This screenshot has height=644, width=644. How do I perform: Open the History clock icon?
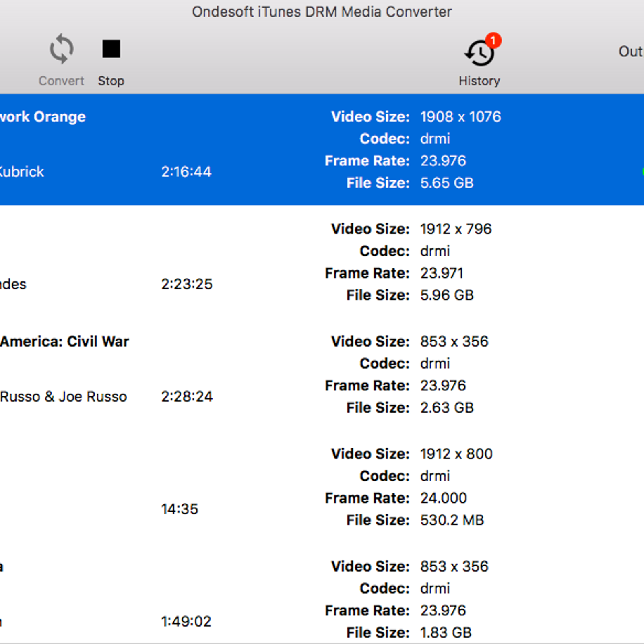(480, 52)
